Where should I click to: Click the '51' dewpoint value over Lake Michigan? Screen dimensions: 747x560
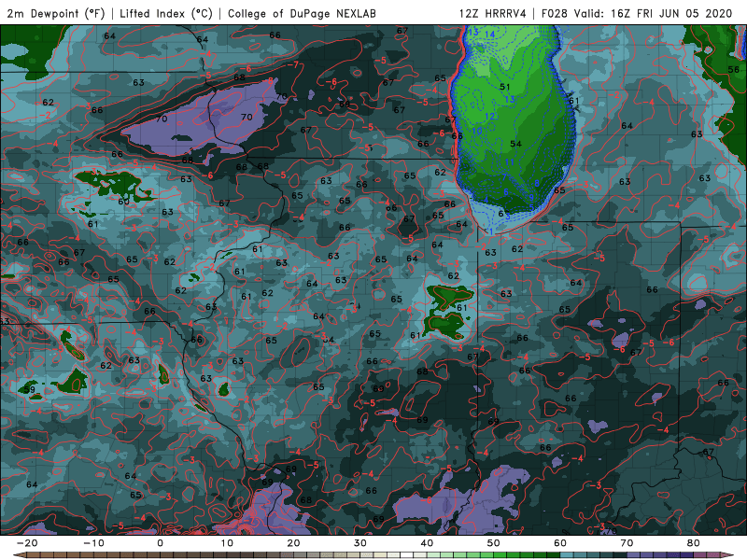505,87
